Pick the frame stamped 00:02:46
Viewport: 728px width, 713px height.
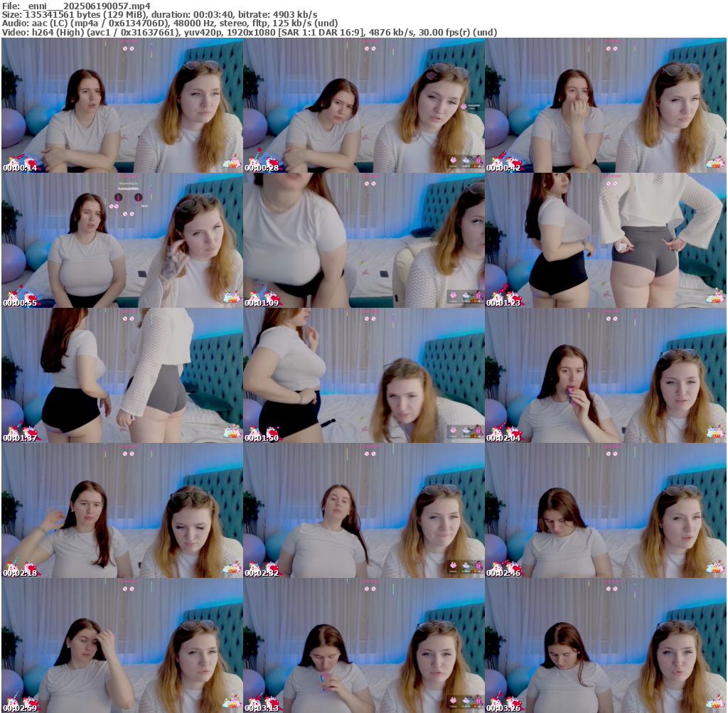pyautogui.click(x=606, y=510)
